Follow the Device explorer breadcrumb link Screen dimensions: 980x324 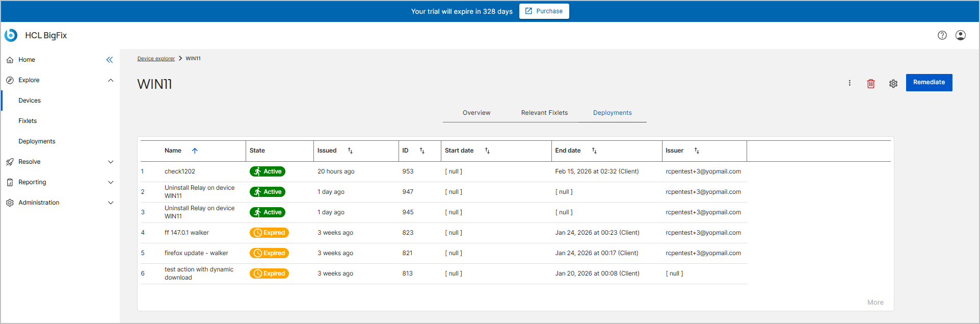(156, 59)
